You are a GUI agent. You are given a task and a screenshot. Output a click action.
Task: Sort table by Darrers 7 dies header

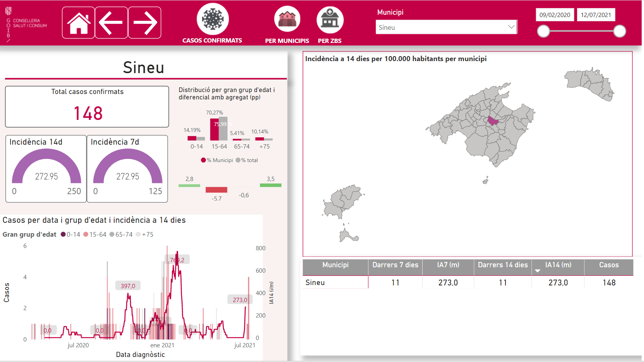pos(395,265)
